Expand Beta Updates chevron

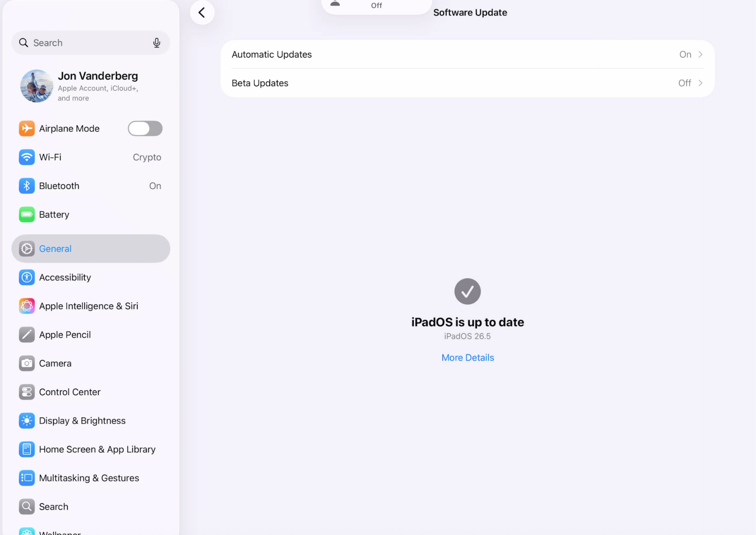pos(700,83)
